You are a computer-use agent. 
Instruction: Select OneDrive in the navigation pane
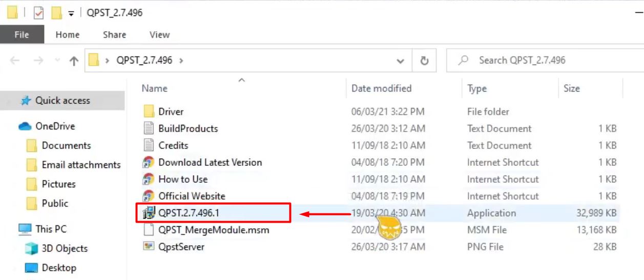(x=55, y=126)
